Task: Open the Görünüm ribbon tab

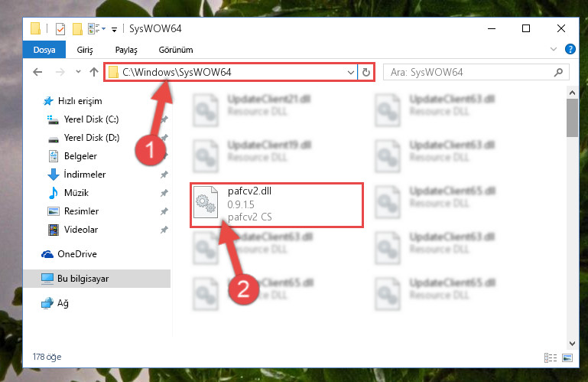Action: pos(176,50)
